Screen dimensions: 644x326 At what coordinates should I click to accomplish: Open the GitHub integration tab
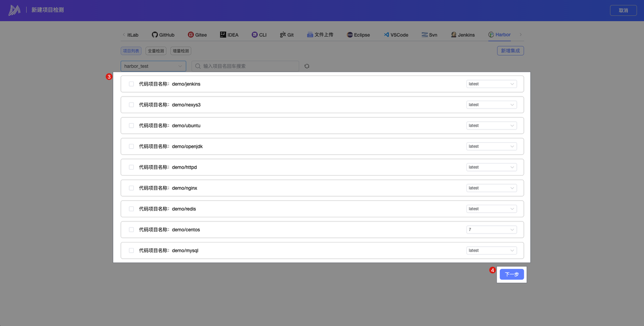pyautogui.click(x=163, y=35)
